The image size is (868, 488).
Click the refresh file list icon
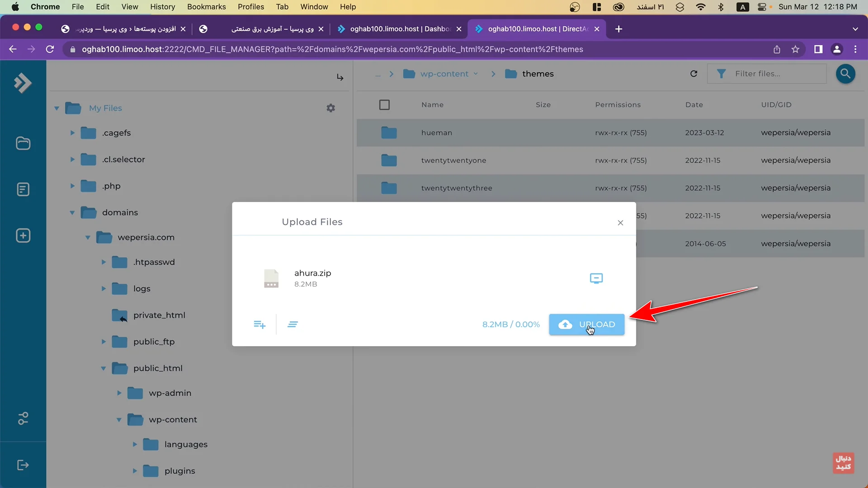(693, 74)
